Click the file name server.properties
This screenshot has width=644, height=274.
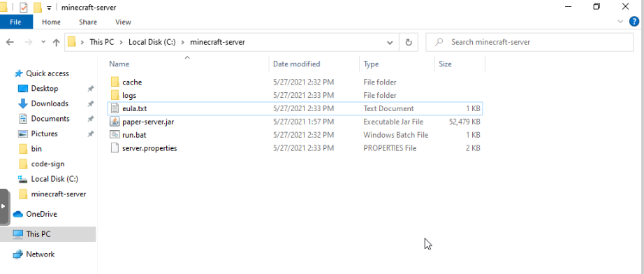[x=149, y=148]
